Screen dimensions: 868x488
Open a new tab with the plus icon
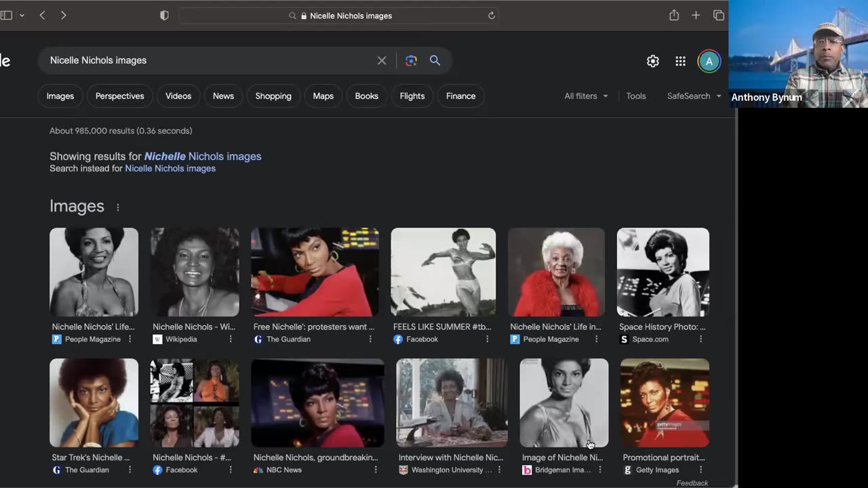(x=696, y=15)
